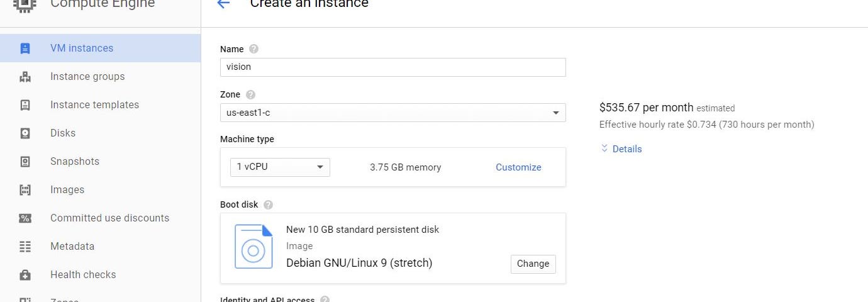Viewport: 868px width, 302px height.
Task: Click the help icon next to Zone
Action: tap(251, 94)
